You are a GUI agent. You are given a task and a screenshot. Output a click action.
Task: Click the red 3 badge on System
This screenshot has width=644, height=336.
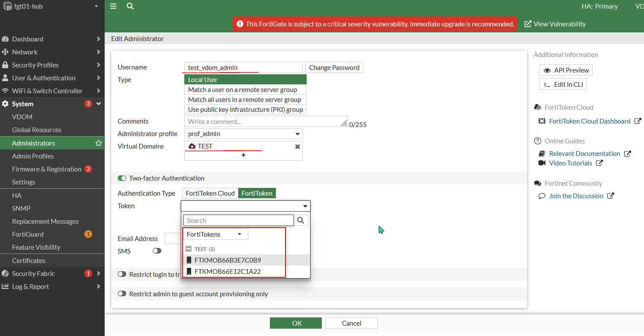[88, 104]
